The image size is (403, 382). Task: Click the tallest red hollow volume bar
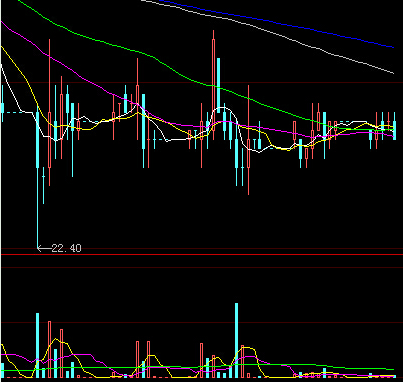(49, 349)
